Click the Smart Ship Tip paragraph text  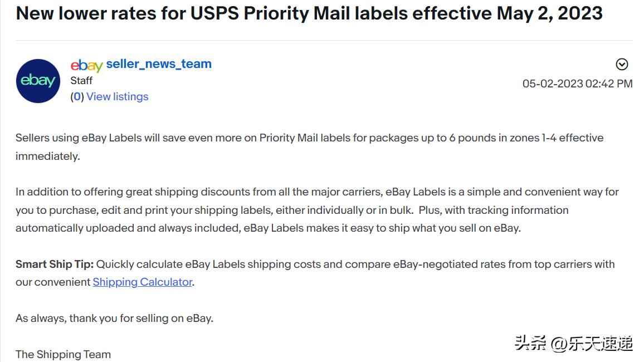[315, 273]
